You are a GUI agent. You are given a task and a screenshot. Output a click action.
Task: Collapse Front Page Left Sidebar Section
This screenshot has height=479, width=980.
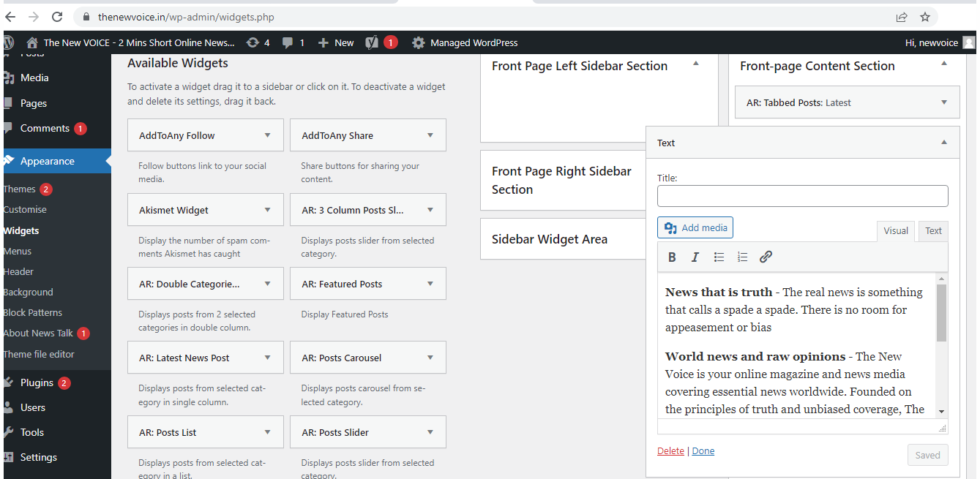[696, 64]
